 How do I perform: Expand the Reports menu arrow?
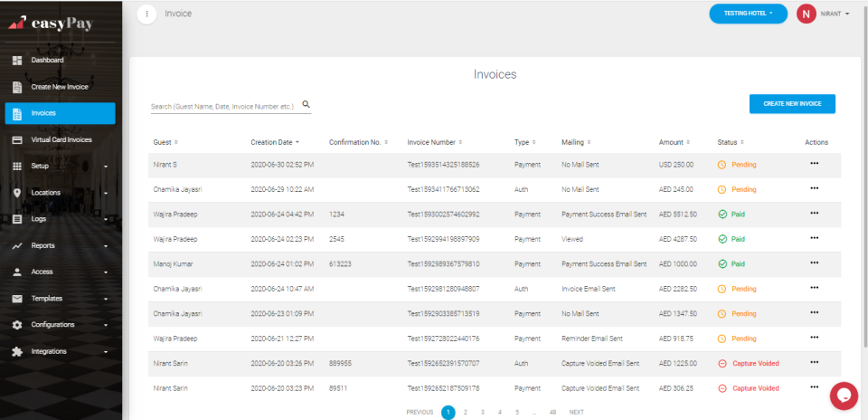[106, 246]
